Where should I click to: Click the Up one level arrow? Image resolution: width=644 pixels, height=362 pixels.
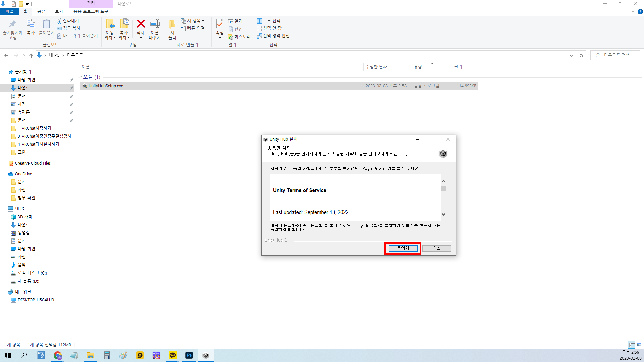tap(31, 55)
